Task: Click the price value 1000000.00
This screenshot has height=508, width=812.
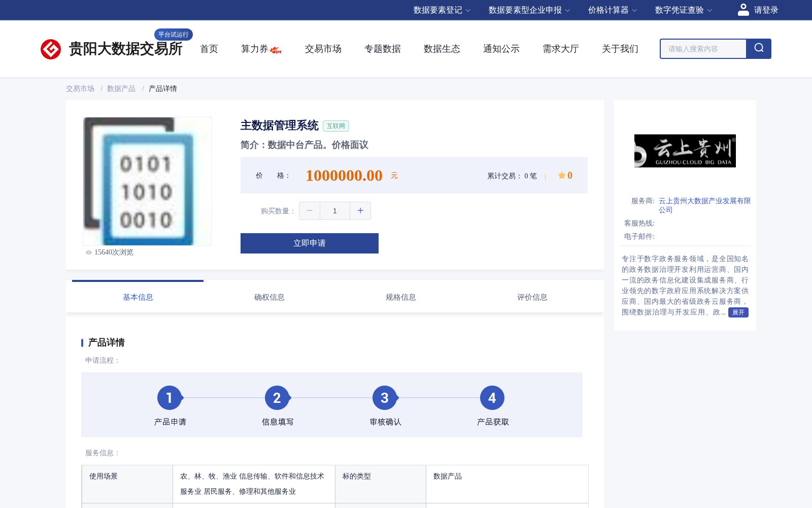Action: click(x=344, y=175)
